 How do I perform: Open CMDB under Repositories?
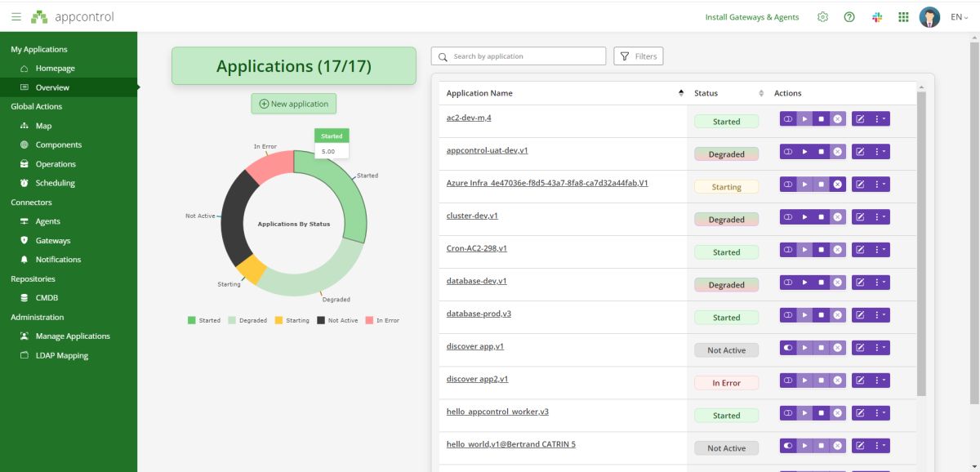tap(47, 298)
